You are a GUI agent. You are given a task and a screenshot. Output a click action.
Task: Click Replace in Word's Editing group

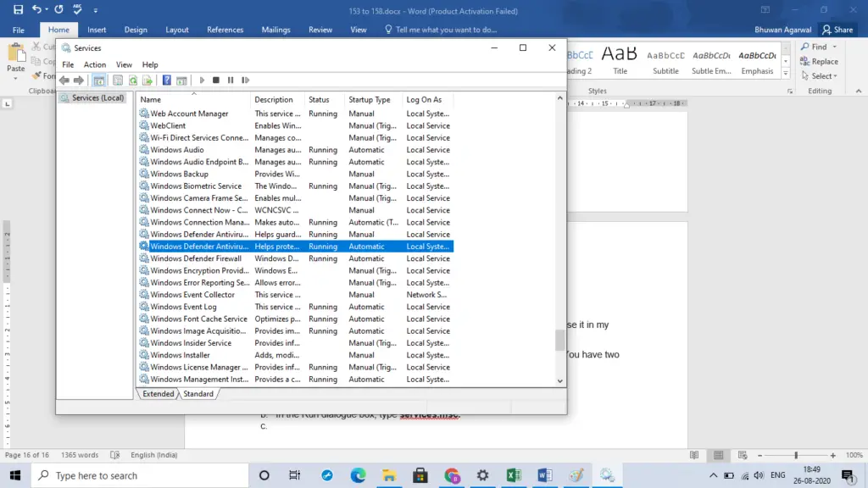click(x=820, y=61)
